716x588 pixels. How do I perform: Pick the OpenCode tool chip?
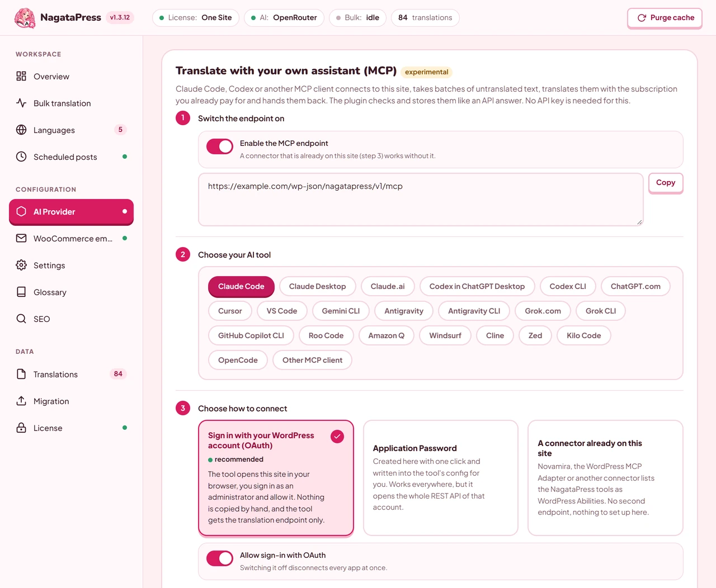click(238, 360)
